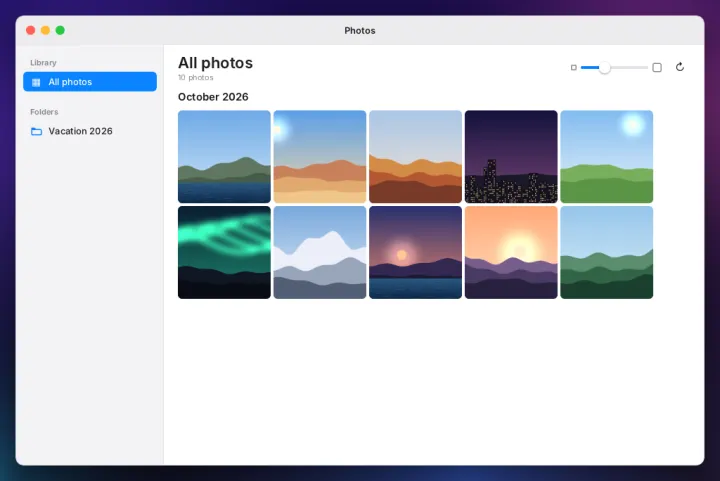Open the green meadow with sun photo
Screen dimensions: 720x481
[x=607, y=157]
